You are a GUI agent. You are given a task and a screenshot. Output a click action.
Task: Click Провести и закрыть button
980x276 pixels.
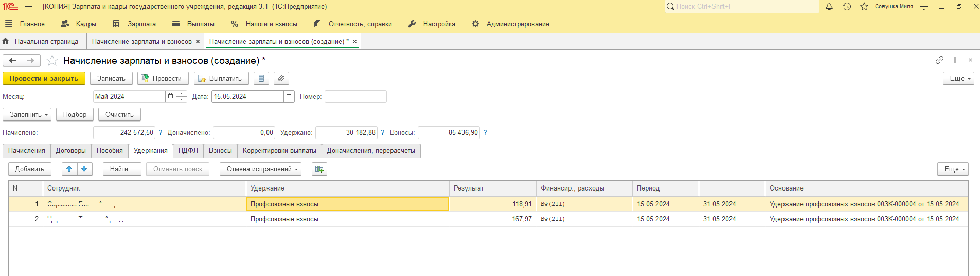(44, 78)
